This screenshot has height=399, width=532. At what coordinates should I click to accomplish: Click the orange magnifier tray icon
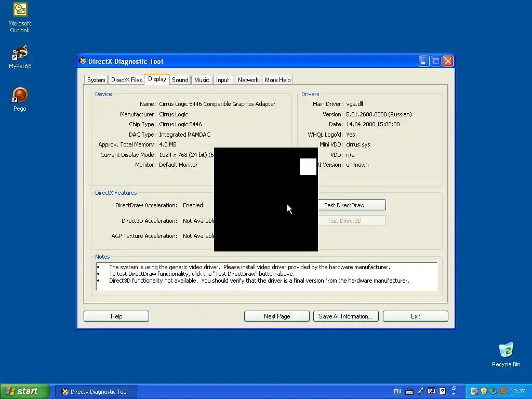[x=503, y=392]
